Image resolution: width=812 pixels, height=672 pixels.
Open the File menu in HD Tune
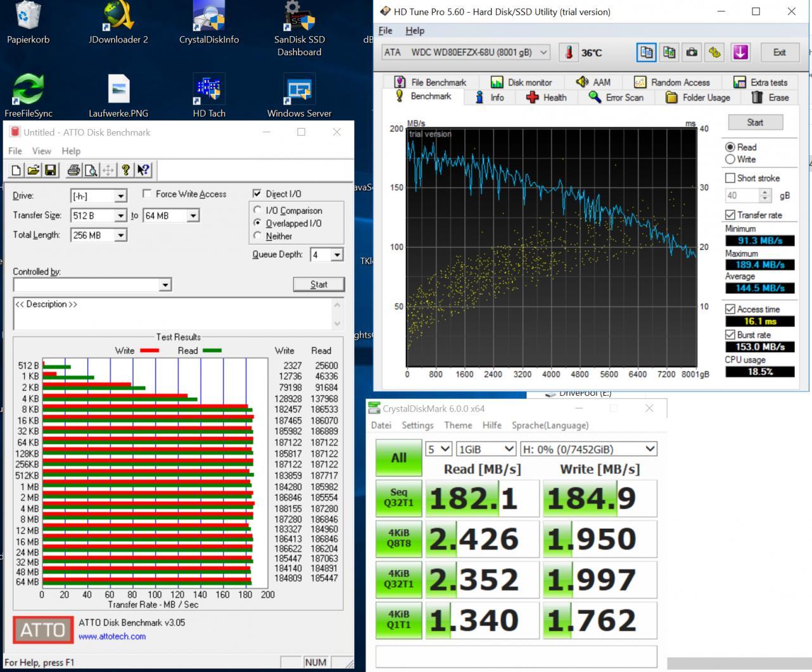coord(385,30)
